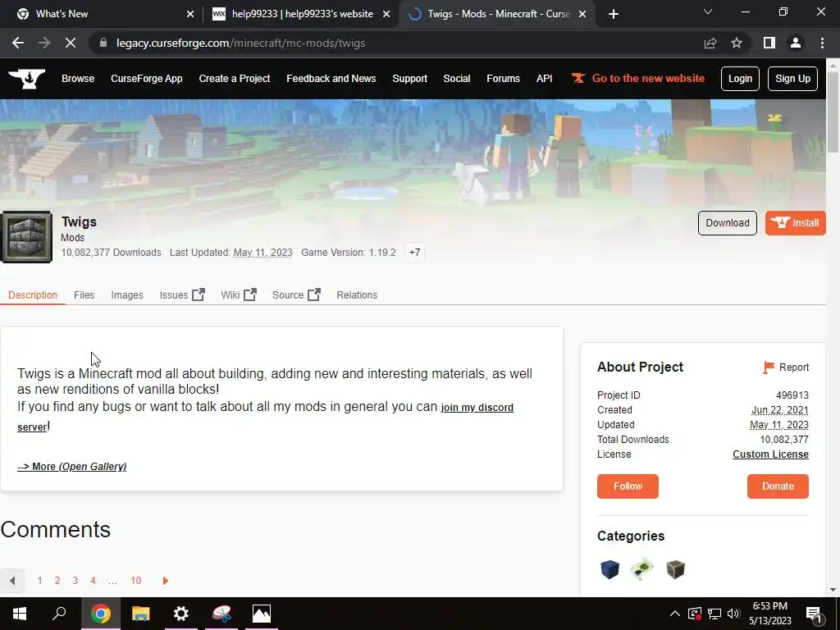Go to next comments page arrow

165,581
